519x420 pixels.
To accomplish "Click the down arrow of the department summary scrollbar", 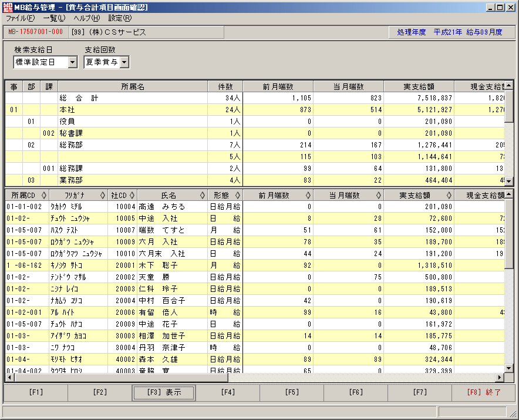I will click(509, 182).
